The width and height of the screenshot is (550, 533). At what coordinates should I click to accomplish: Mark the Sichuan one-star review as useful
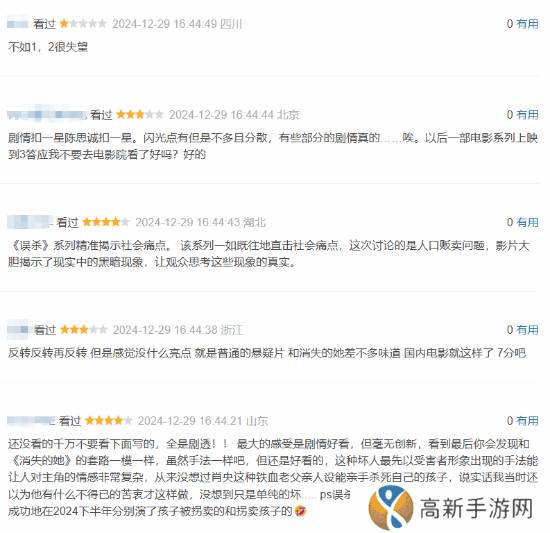[x=527, y=24]
